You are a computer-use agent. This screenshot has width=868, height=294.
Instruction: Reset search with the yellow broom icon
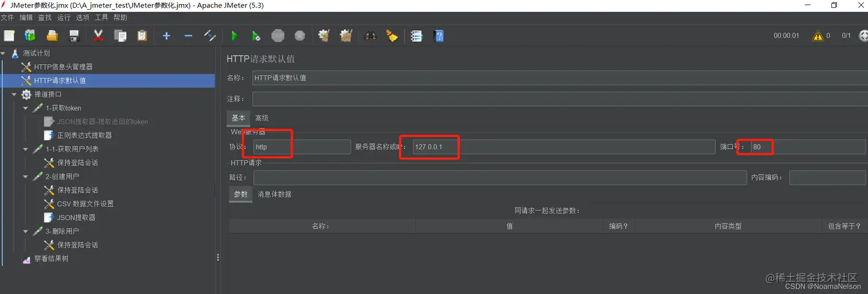tap(392, 36)
